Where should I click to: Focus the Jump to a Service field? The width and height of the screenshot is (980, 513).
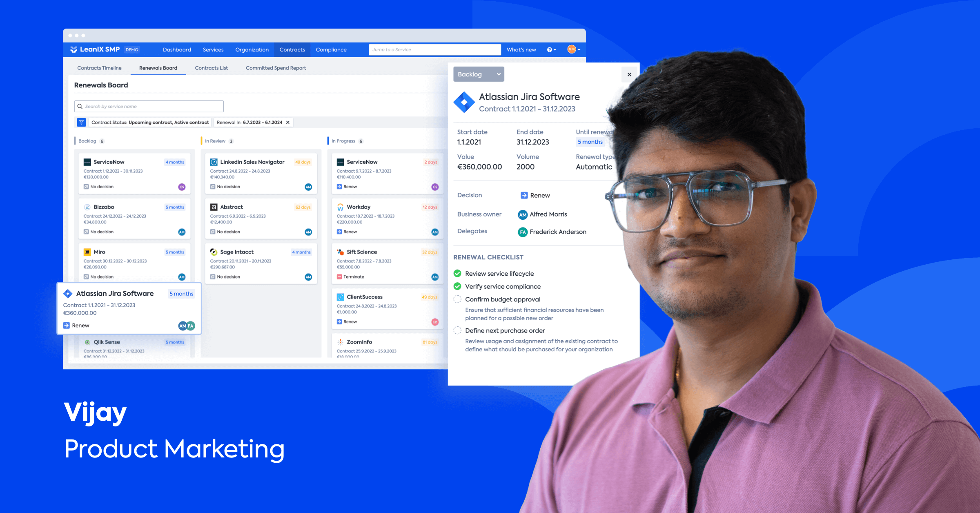point(435,49)
